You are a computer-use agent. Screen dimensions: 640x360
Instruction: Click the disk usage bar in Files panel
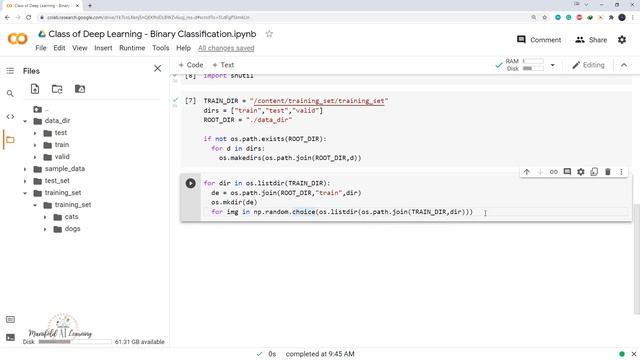tap(75, 342)
